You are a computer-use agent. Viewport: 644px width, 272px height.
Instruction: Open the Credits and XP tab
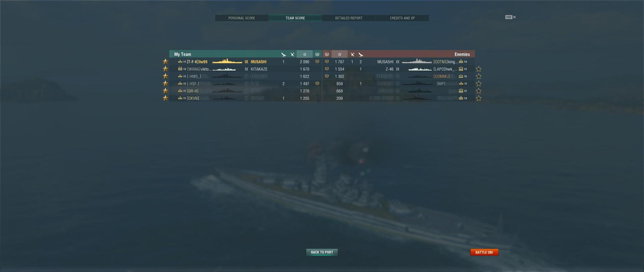pos(402,18)
